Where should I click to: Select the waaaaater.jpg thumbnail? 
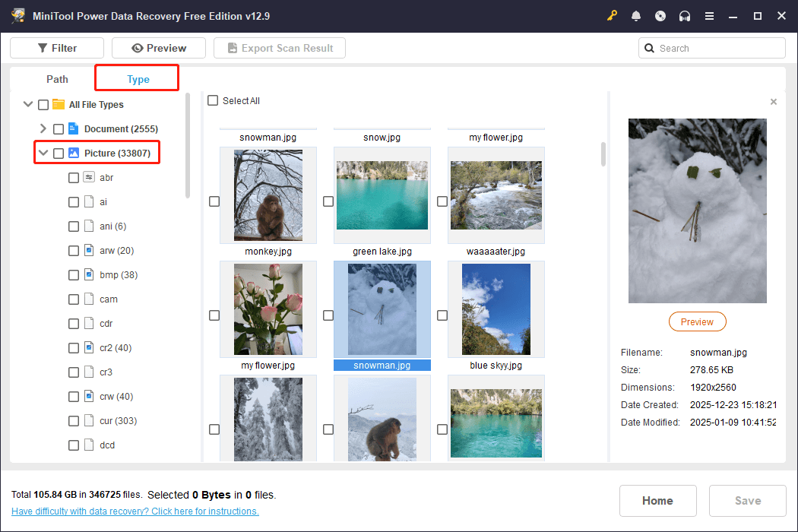496,195
